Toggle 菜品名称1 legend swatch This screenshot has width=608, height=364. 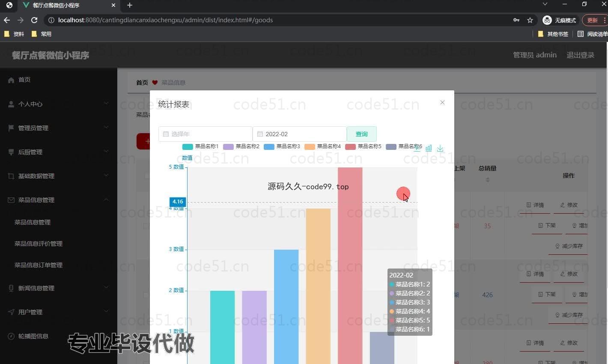click(188, 147)
